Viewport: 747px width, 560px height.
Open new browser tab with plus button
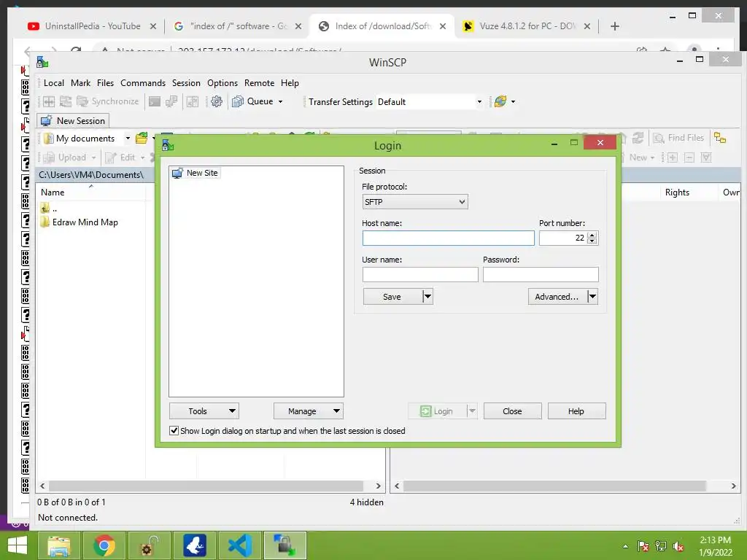tap(614, 26)
